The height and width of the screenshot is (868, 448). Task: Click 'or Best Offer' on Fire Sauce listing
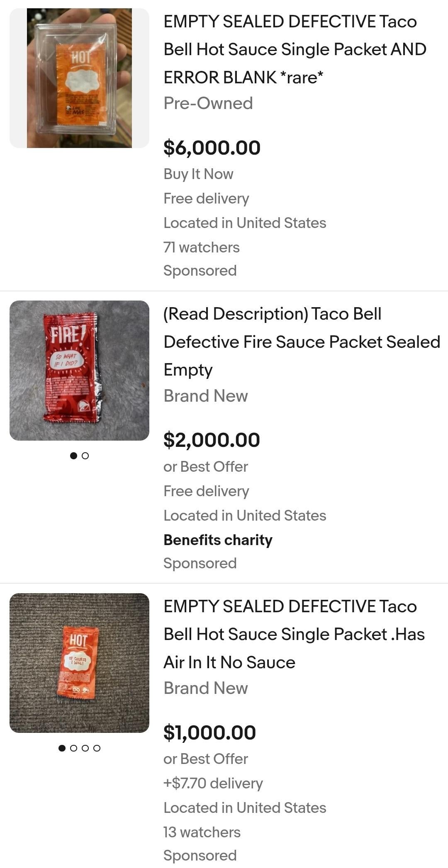click(205, 467)
